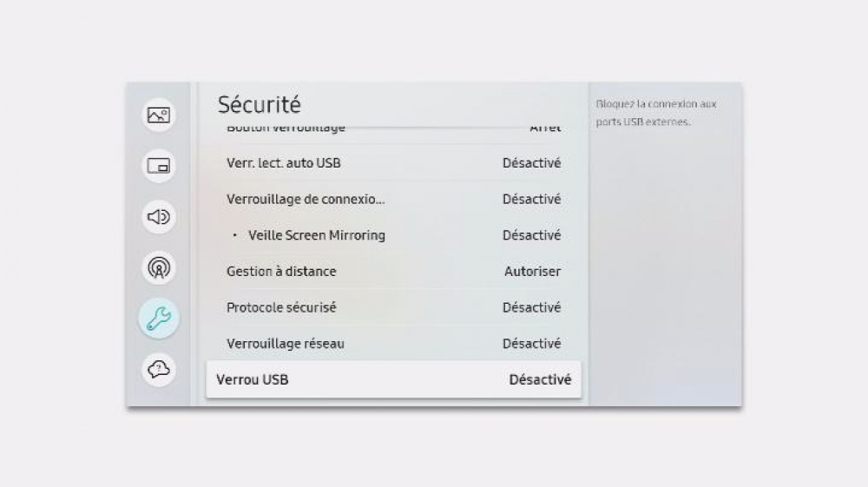Screen dimensions: 868x487
Task: Toggle Verrou USB Désactivé value
Action: (540, 379)
